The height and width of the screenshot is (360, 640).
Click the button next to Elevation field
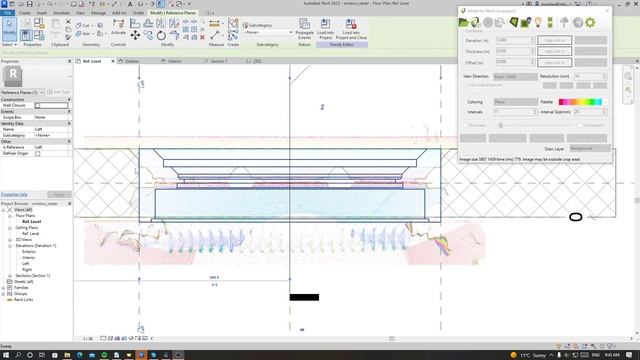(554, 40)
